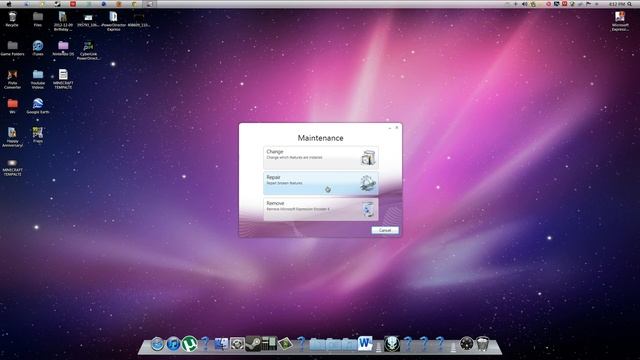Open the MINECRAFT TEMPLATE document icon
640x360 pixels.
click(63, 79)
